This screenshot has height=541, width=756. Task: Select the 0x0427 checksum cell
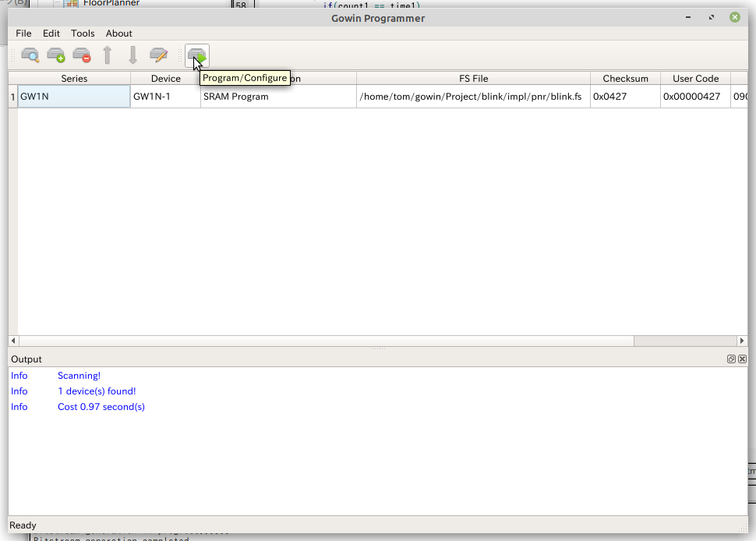coord(625,97)
